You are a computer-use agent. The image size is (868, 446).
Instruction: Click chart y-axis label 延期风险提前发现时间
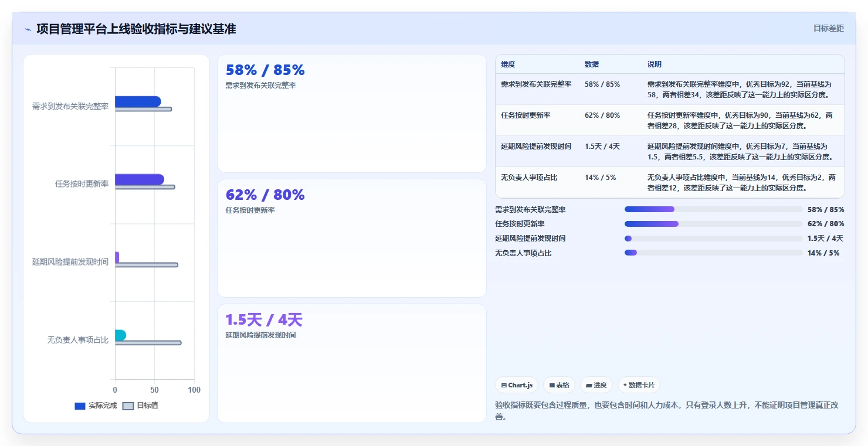click(70, 262)
